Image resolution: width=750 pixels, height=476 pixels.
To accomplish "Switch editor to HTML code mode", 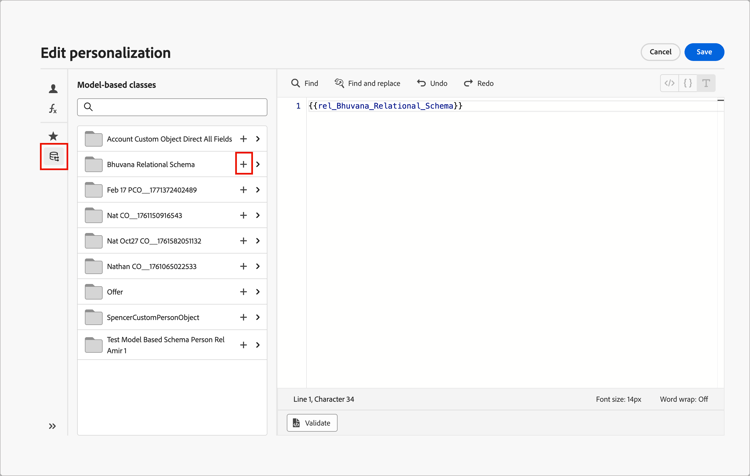I will (x=669, y=83).
